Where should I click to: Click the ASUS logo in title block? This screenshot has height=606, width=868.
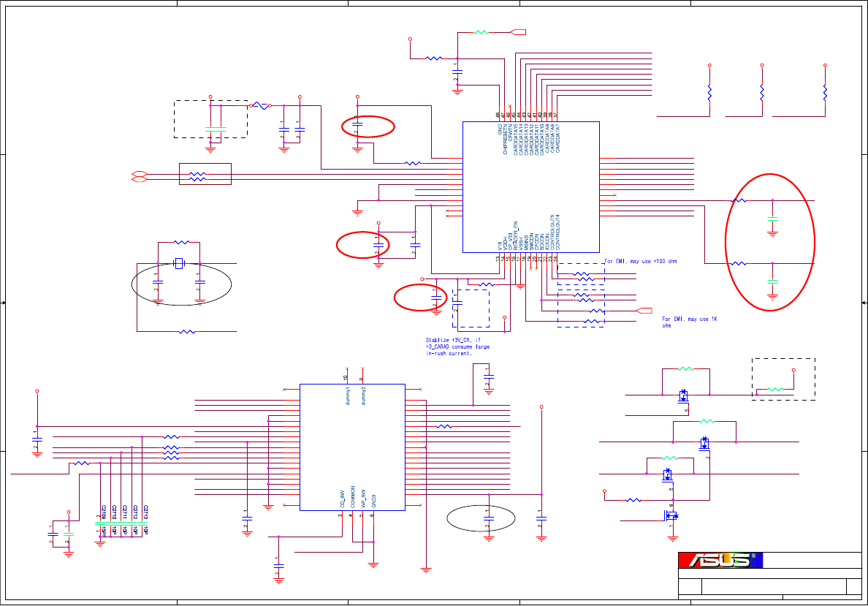[x=720, y=560]
